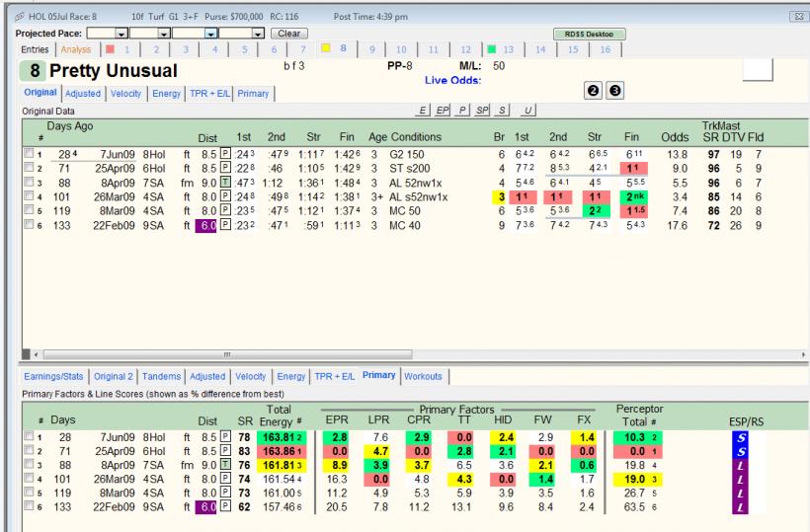Click the yellow 19.0 Perceptor Total cell

tap(638, 480)
